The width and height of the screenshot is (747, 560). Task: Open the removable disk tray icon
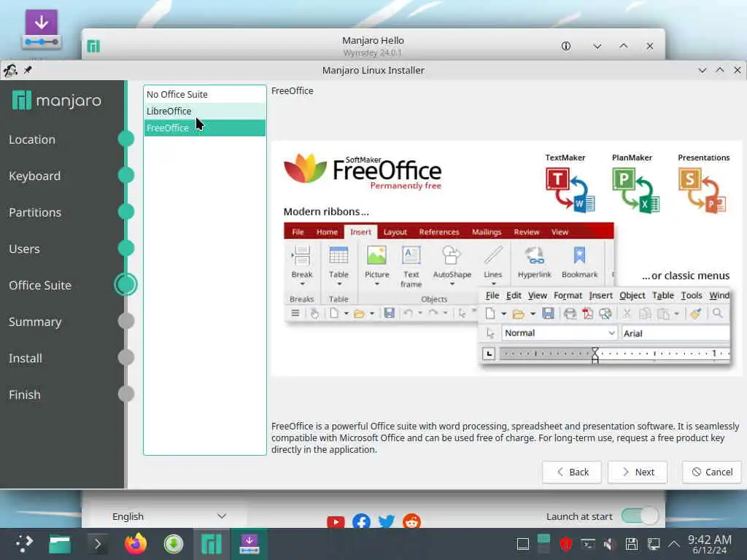(632, 544)
